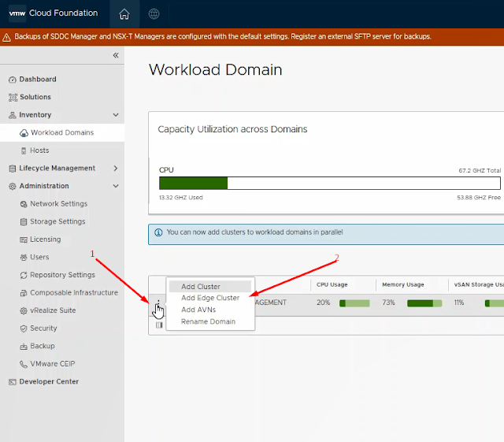Screen dimensions: 504x442
Task: Click the home icon in top bar
Action: 124,14
